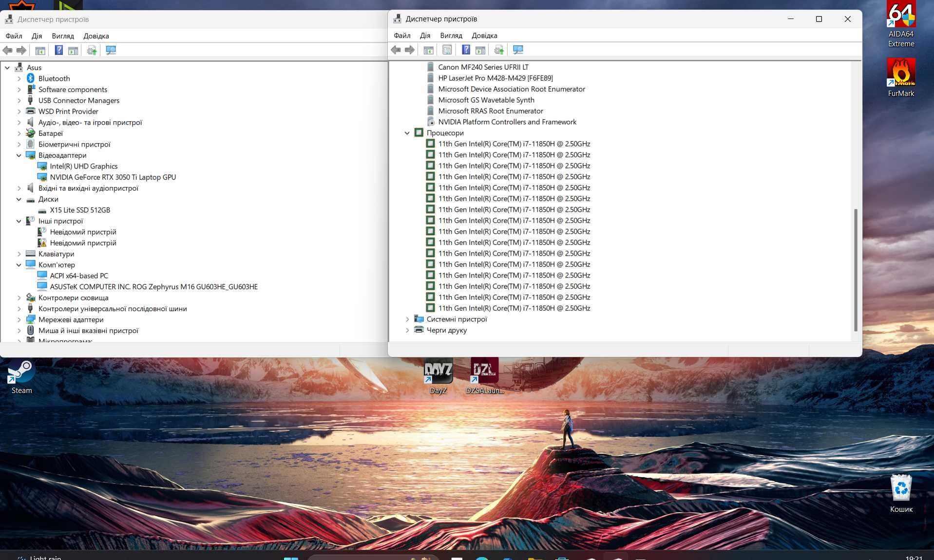Click the Bluetooth category icon
Screen dimensions: 934x560
(x=31, y=78)
